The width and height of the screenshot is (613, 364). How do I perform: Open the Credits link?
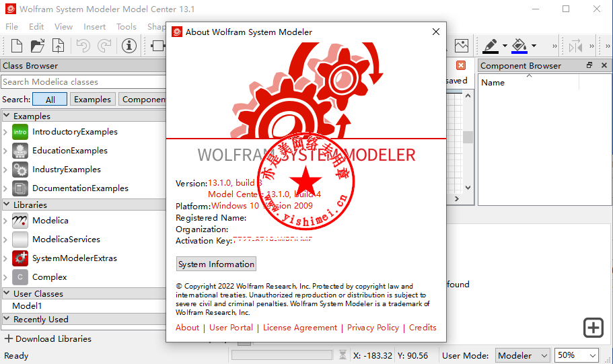coord(423,328)
